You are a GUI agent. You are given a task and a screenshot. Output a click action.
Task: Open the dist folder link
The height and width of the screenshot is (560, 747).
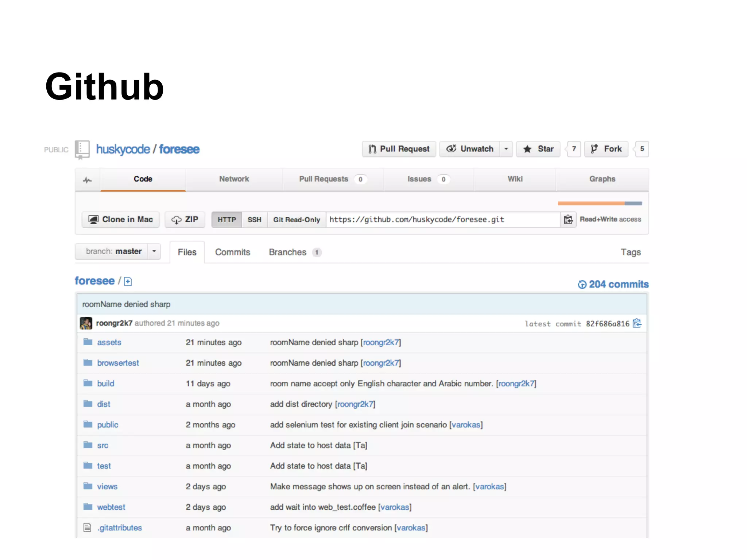[104, 404]
